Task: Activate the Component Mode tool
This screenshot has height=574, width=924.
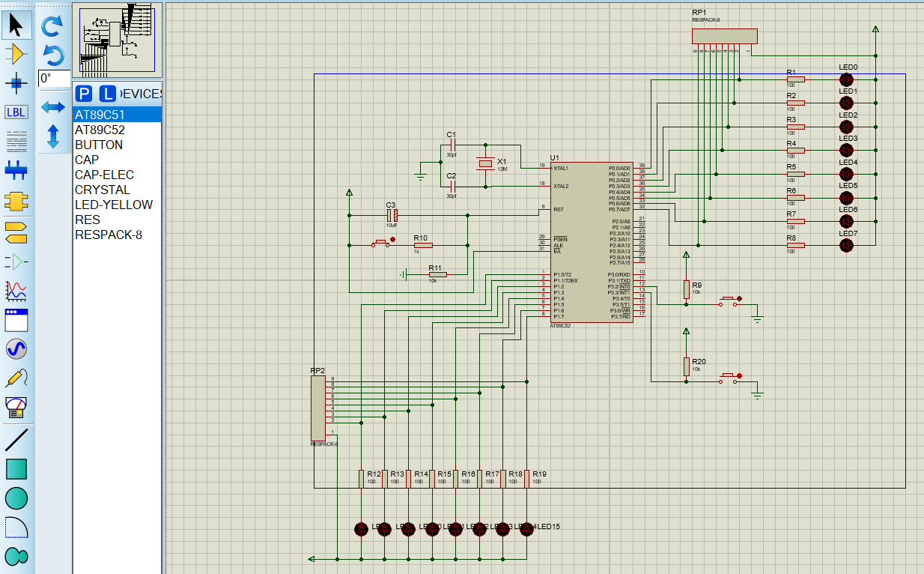Action: (x=16, y=54)
